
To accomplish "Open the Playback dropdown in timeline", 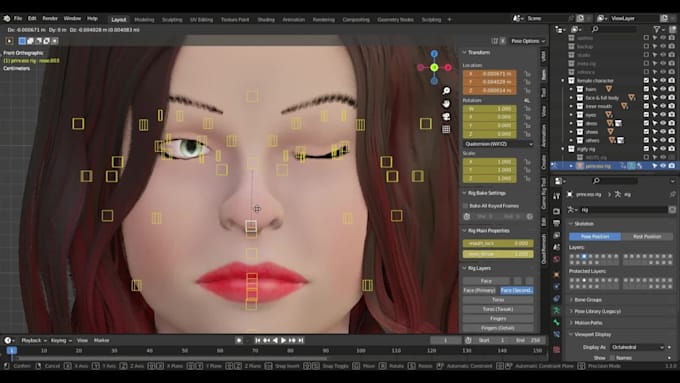I will [33, 340].
